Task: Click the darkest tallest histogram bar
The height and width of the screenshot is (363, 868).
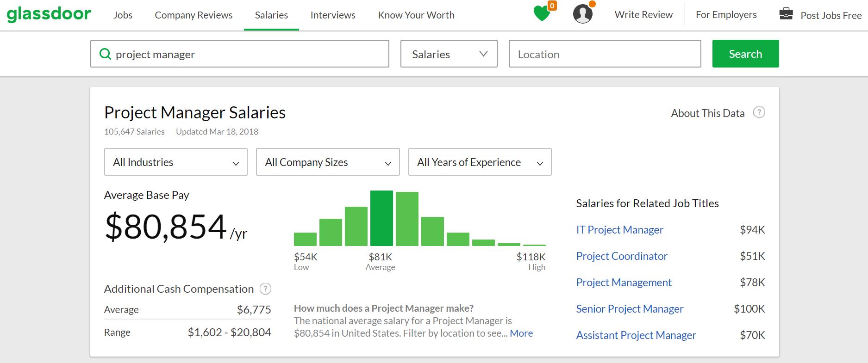Action: 381,218
